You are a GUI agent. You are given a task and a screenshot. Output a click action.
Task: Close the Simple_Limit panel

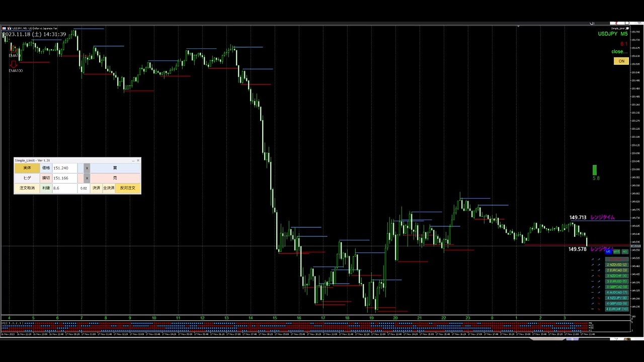[138, 160]
